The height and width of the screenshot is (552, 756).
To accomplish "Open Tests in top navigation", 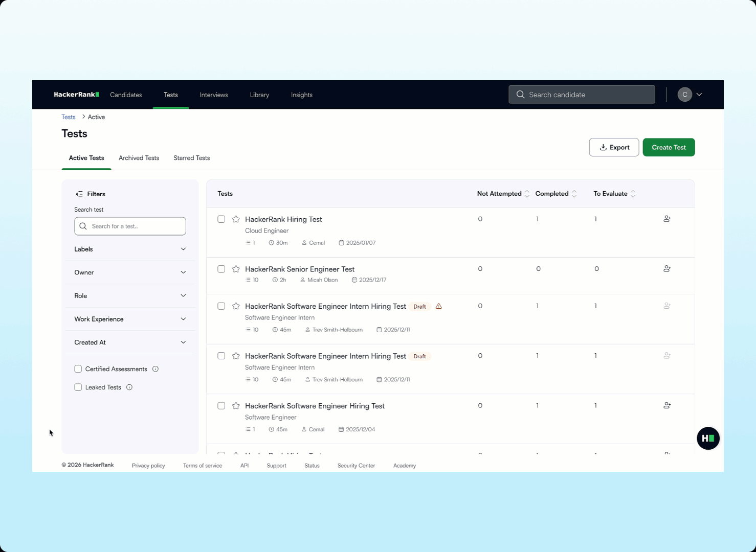I will coord(171,95).
